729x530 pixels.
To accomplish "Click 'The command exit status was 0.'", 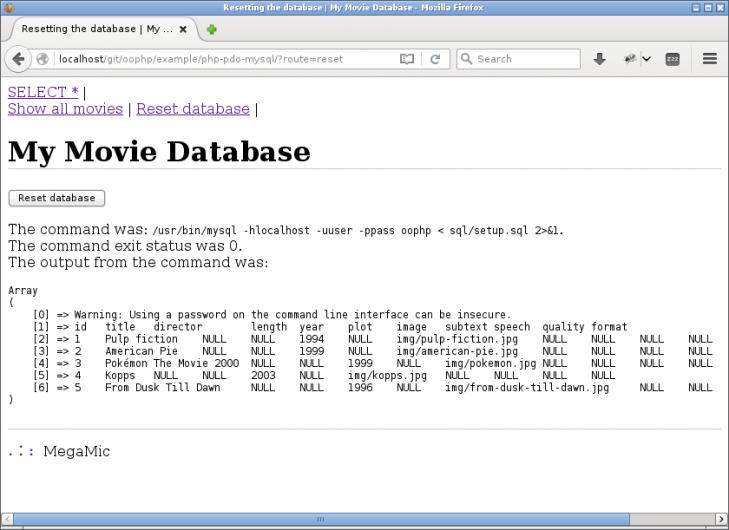I will tap(125, 245).
